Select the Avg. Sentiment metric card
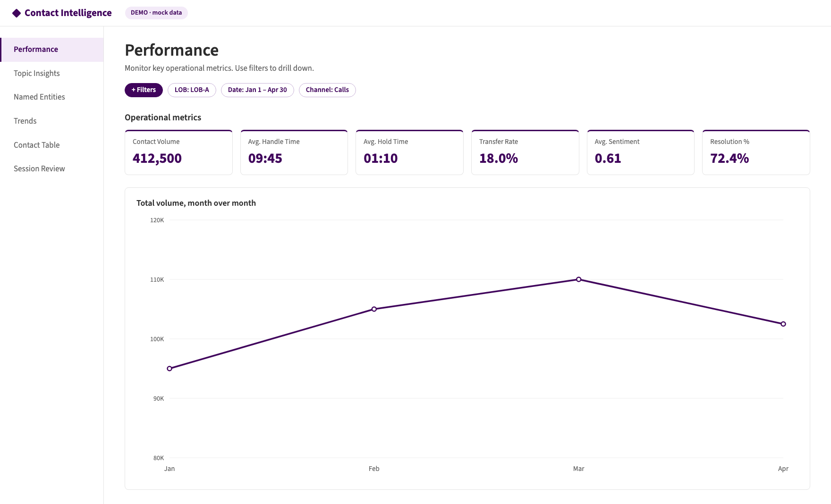Viewport: 831px width, 504px height. click(x=641, y=152)
